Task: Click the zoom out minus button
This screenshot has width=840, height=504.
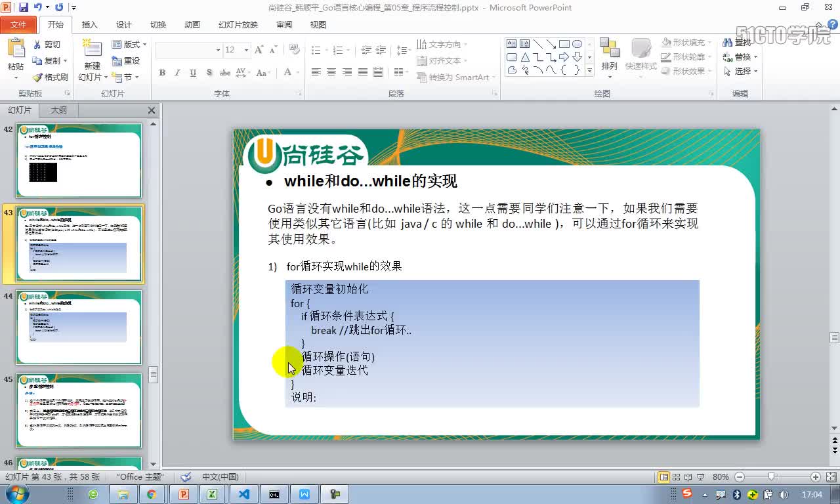Action: click(x=740, y=477)
